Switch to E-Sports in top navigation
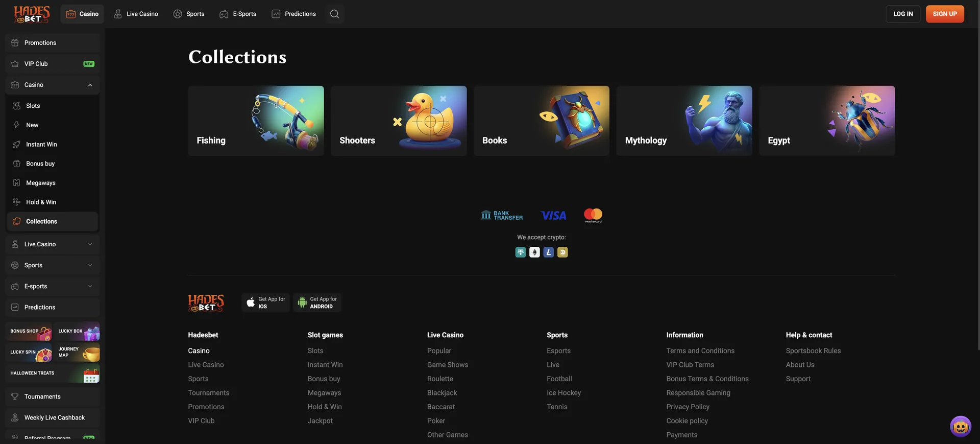This screenshot has height=444, width=980. tap(238, 14)
